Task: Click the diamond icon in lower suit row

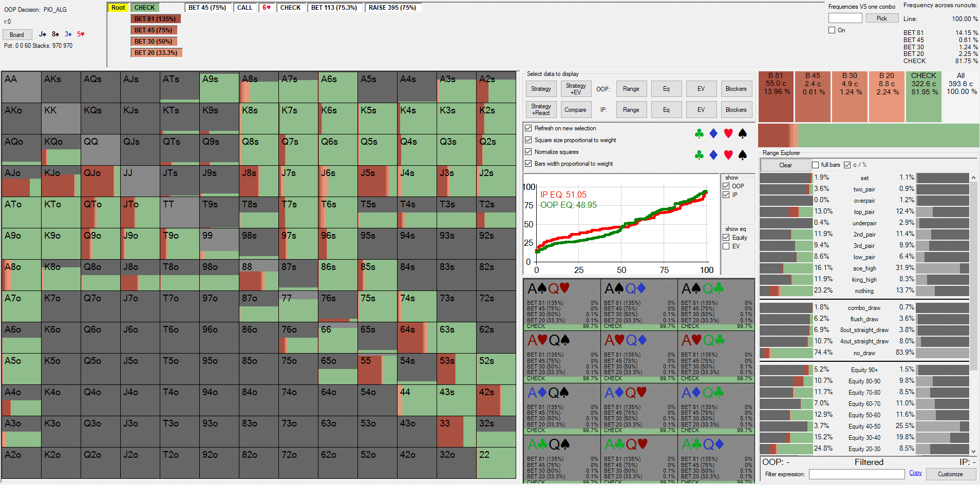Action: (713, 155)
